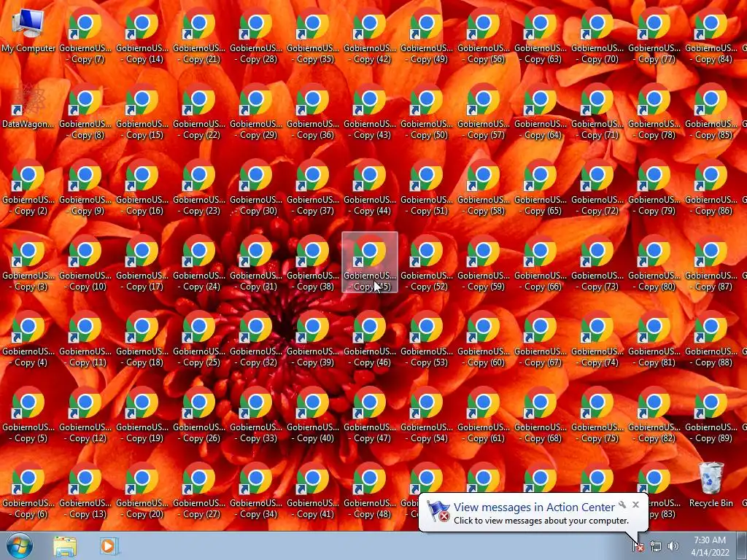Select GobiernoUS Copy (87) shortcut
The image size is (747, 560).
[x=711, y=262]
